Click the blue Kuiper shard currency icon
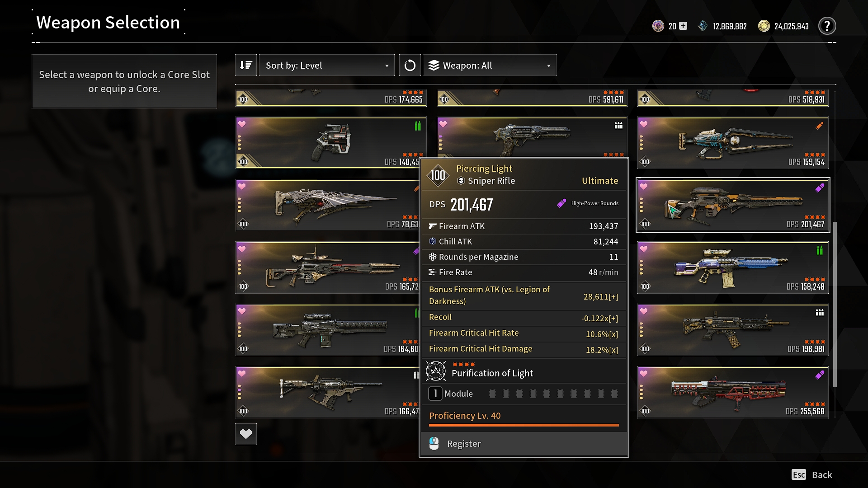868x488 pixels. pyautogui.click(x=703, y=26)
